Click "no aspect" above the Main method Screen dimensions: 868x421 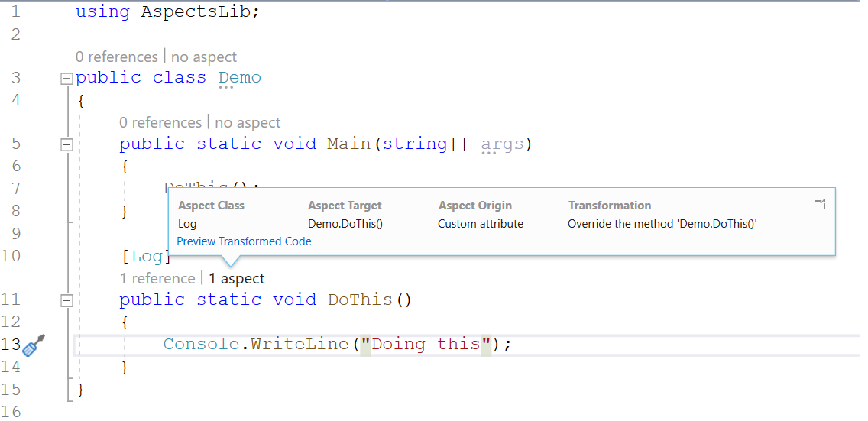click(x=248, y=123)
